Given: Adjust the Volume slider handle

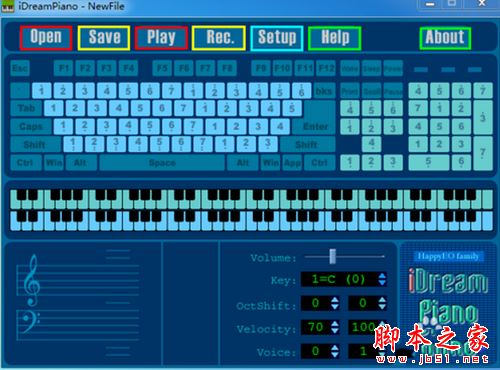Looking at the screenshot, I should pos(332,256).
